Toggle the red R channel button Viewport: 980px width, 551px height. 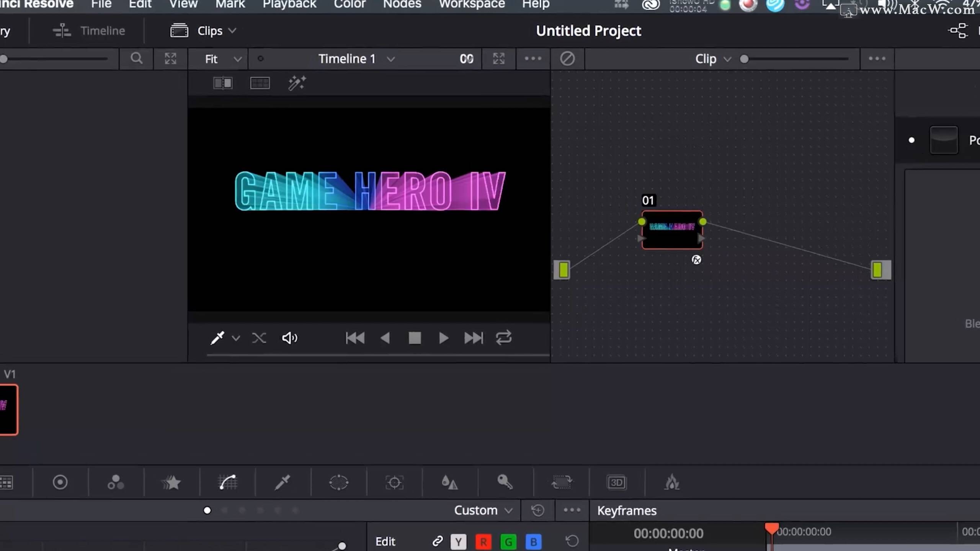coord(483,541)
